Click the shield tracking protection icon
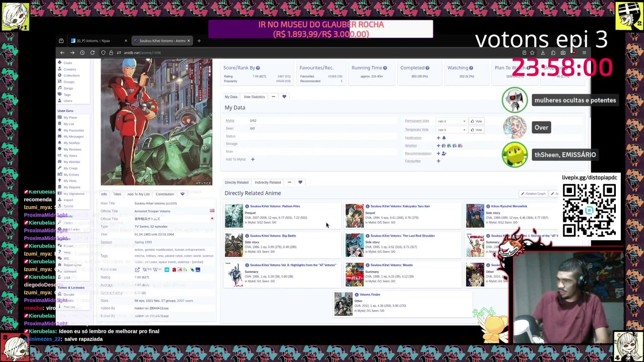This screenshot has height=362, width=644. click(103, 53)
